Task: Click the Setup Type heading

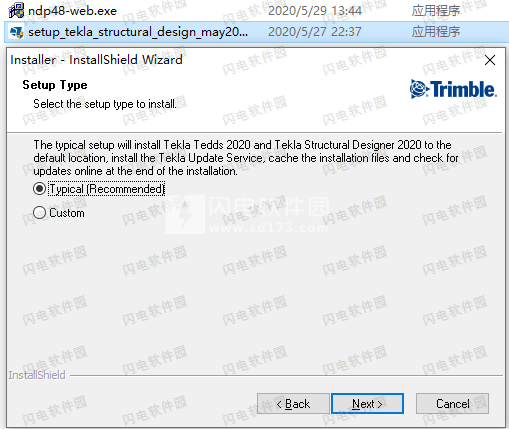Action: [x=55, y=85]
